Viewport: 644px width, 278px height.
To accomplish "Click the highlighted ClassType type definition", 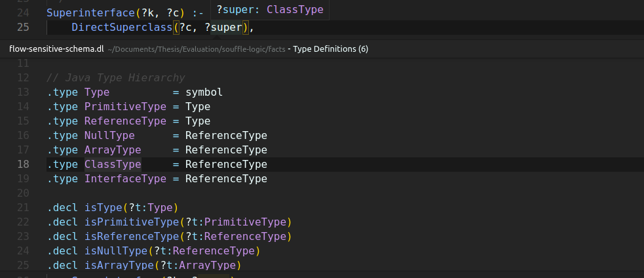I will (113, 164).
